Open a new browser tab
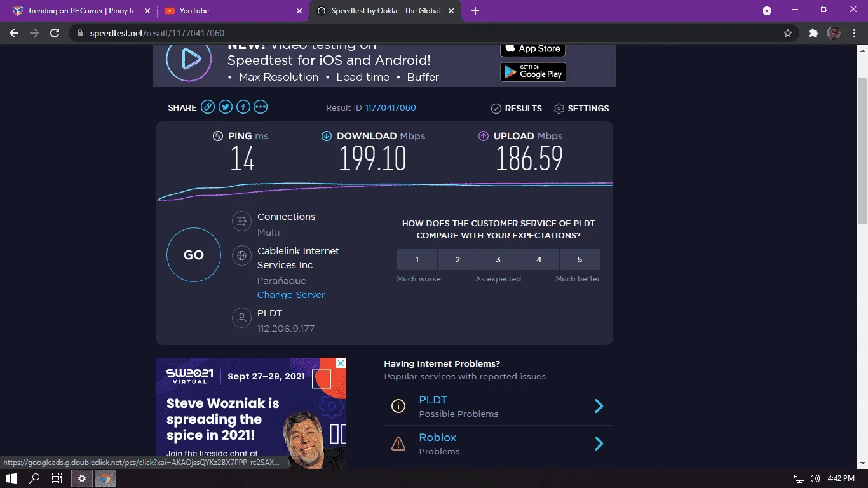This screenshot has height=488, width=868. 475,11
